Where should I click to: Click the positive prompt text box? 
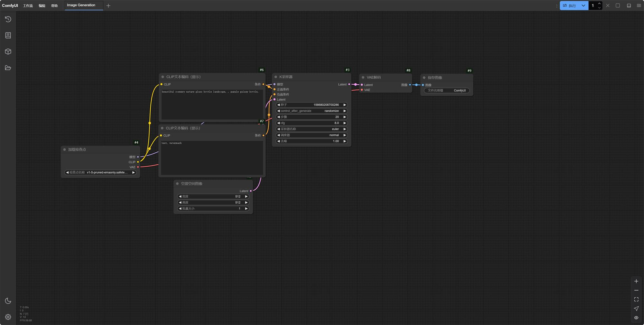tap(212, 104)
